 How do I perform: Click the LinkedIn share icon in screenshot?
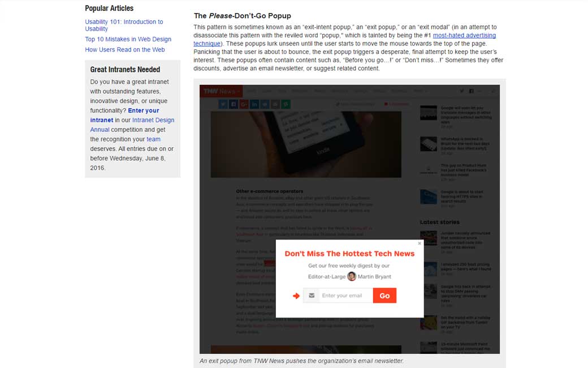254,104
